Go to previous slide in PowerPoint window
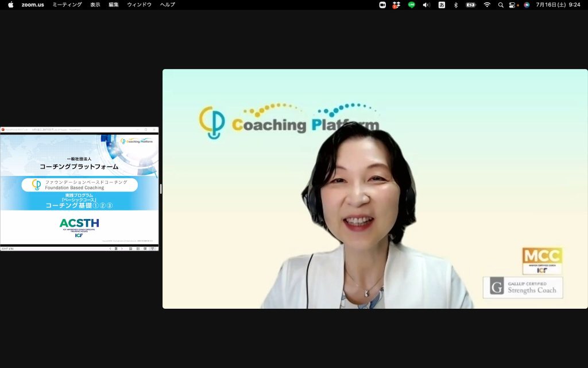The image size is (588, 368). [110, 248]
